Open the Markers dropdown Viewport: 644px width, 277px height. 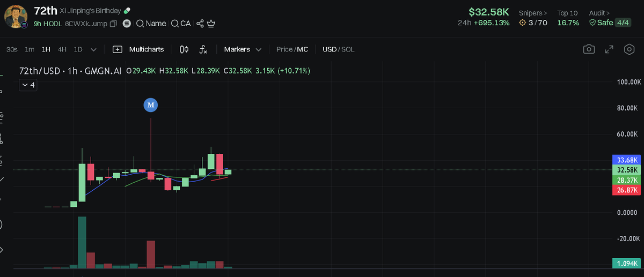(243, 49)
